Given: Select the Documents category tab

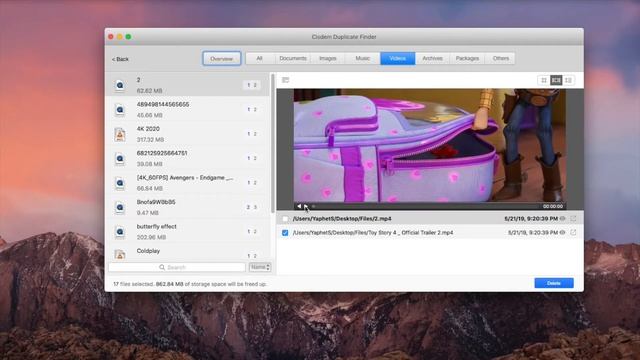Looking at the screenshot, I should (x=293, y=58).
